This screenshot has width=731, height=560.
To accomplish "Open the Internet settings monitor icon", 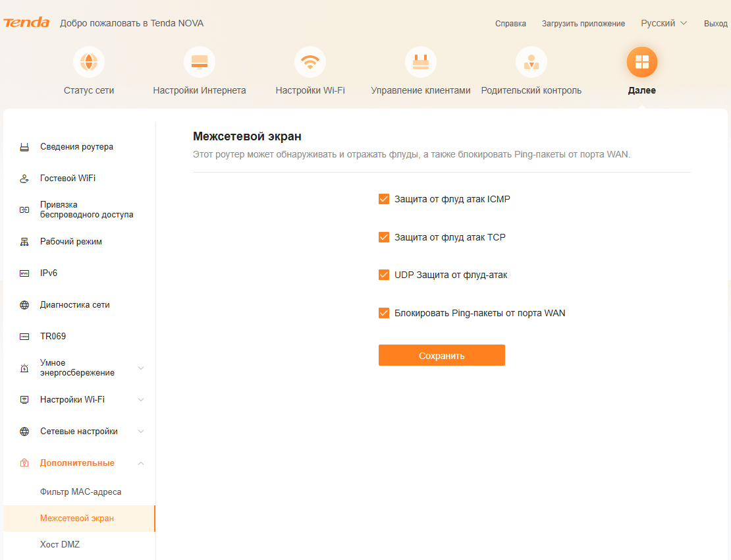I will (200, 62).
